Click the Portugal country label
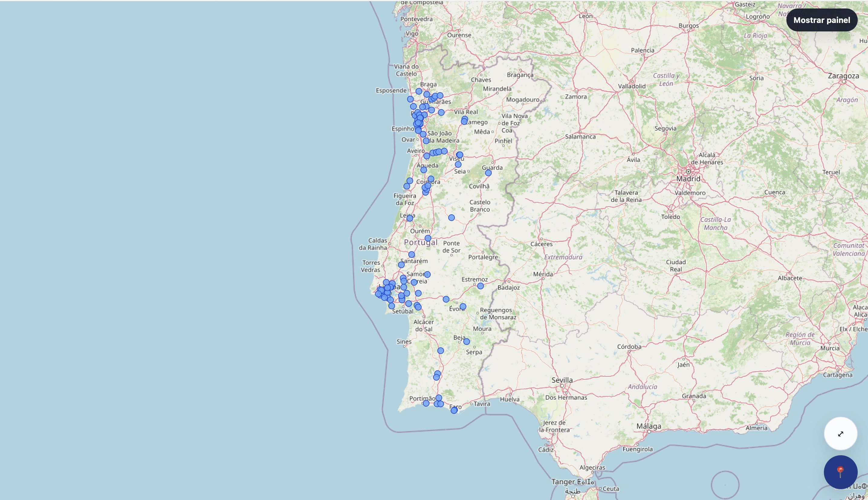This screenshot has width=868, height=500. [421, 242]
